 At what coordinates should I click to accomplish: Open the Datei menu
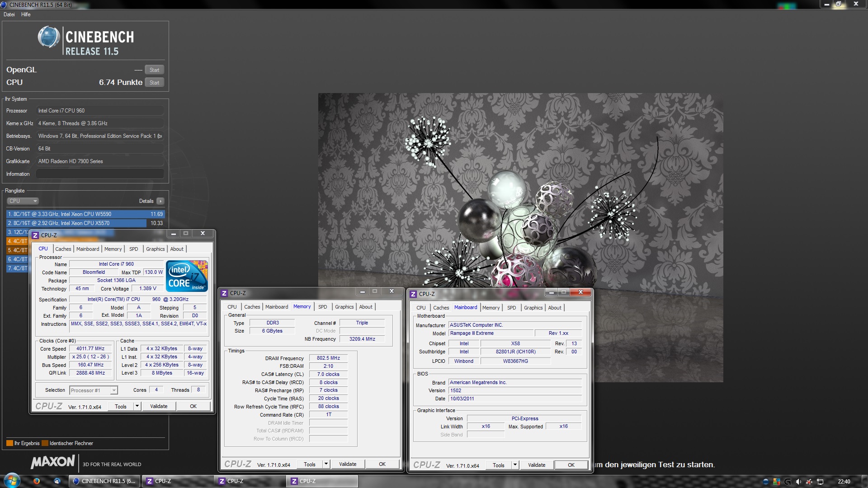click(x=9, y=14)
